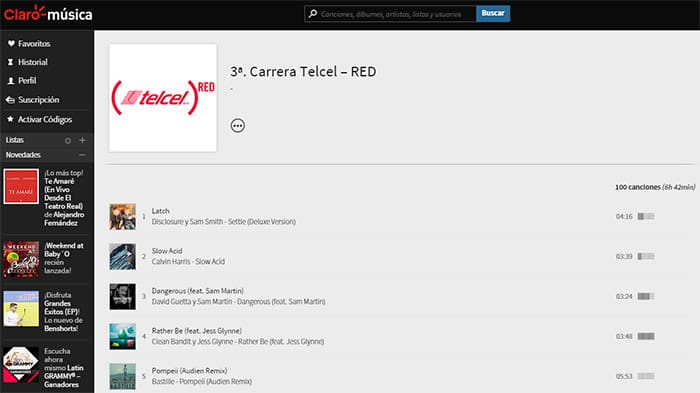Screen dimensions: 700x393
Task: Click popularity bar for Dangerous
Action: [646, 297]
